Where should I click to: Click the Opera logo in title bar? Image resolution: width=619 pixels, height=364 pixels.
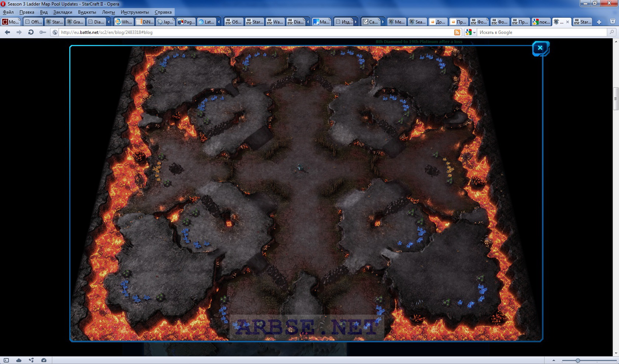pyautogui.click(x=3, y=4)
